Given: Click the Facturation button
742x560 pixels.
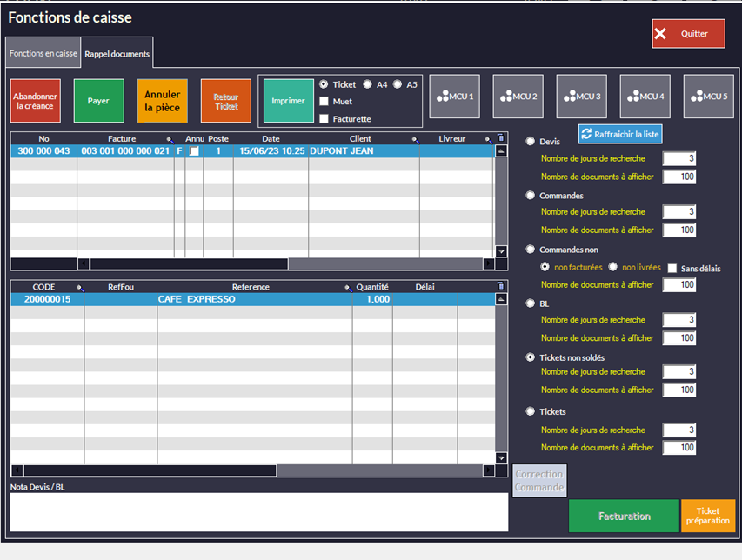Looking at the screenshot, I should [624, 517].
